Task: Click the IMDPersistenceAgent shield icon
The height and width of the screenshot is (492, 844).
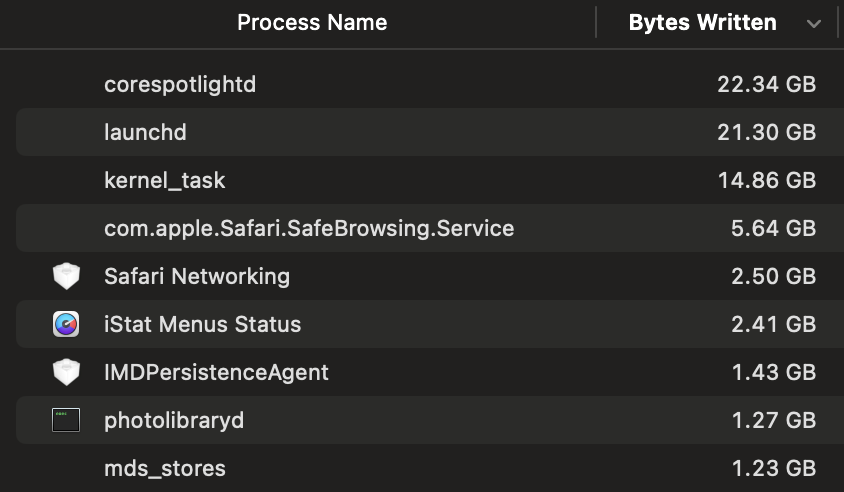Action: tap(66, 372)
